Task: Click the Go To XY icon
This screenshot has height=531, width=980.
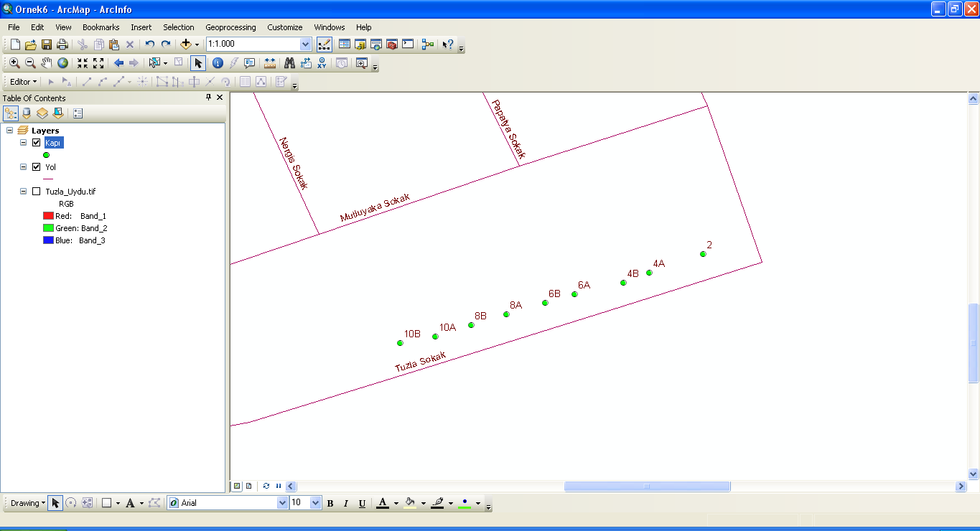Action: (x=322, y=63)
